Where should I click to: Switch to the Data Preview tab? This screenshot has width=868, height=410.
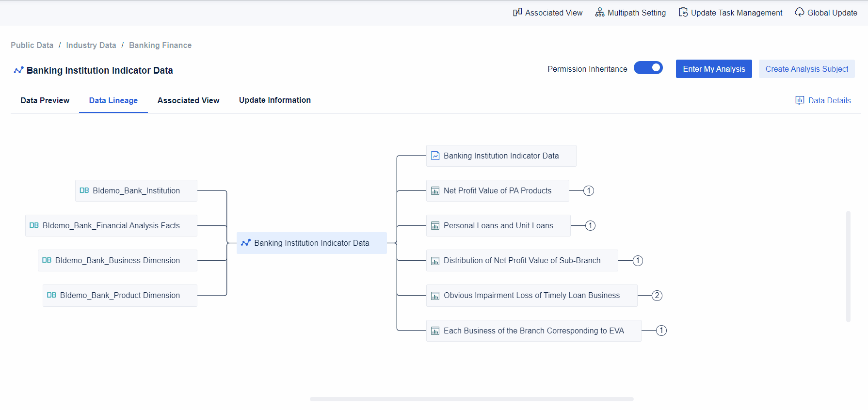(x=45, y=100)
